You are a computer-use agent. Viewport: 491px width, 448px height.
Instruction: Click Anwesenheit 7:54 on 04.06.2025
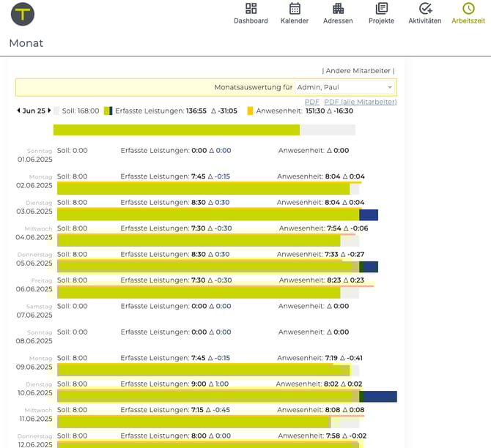click(x=333, y=228)
